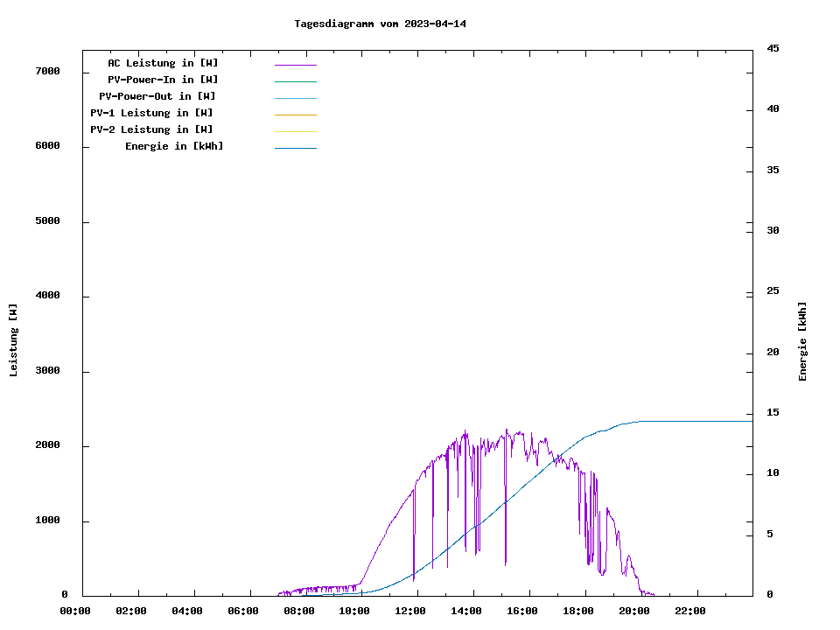Viewport: 840px width, 630px height.
Task: Click the PV-Power-Out in [W] legend label
Action: pyautogui.click(x=157, y=96)
